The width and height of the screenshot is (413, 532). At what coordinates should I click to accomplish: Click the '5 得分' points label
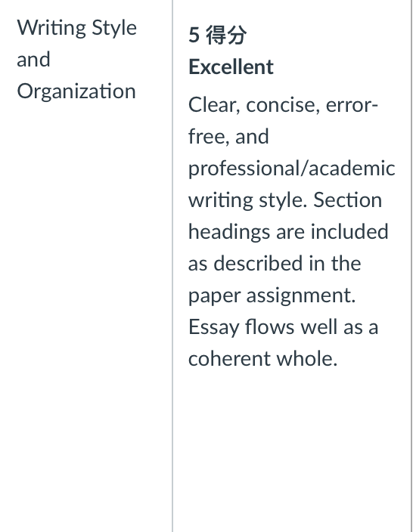pyautogui.click(x=217, y=35)
